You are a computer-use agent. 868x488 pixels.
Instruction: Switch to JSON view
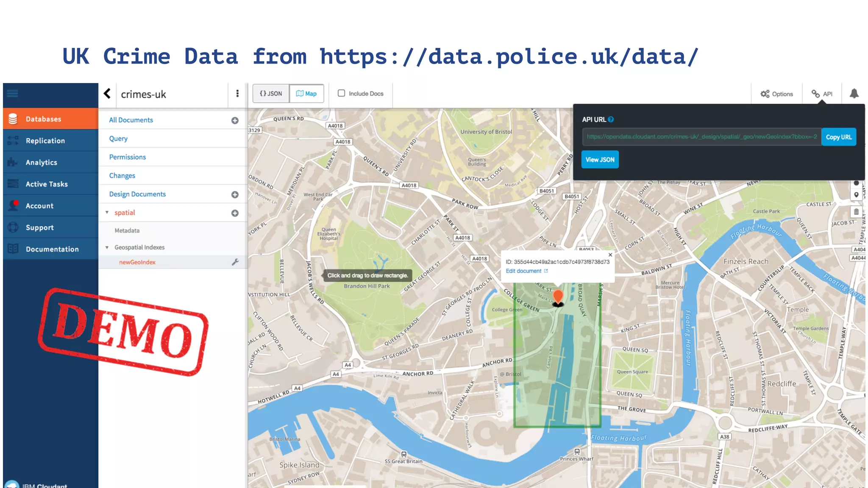coord(271,94)
